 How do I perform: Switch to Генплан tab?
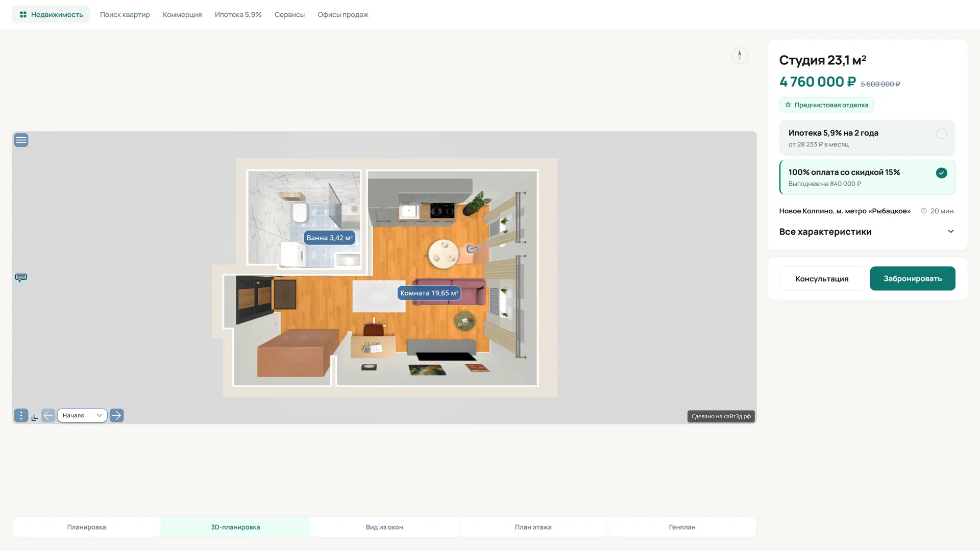pyautogui.click(x=682, y=527)
